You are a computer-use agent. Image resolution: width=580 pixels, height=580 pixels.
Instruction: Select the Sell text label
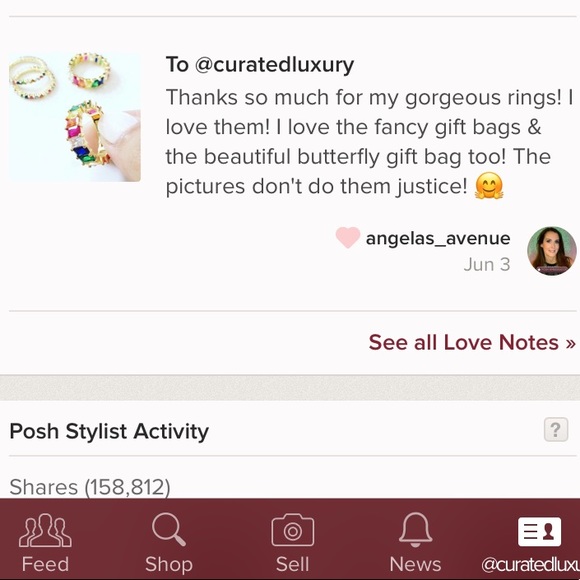[x=292, y=564]
